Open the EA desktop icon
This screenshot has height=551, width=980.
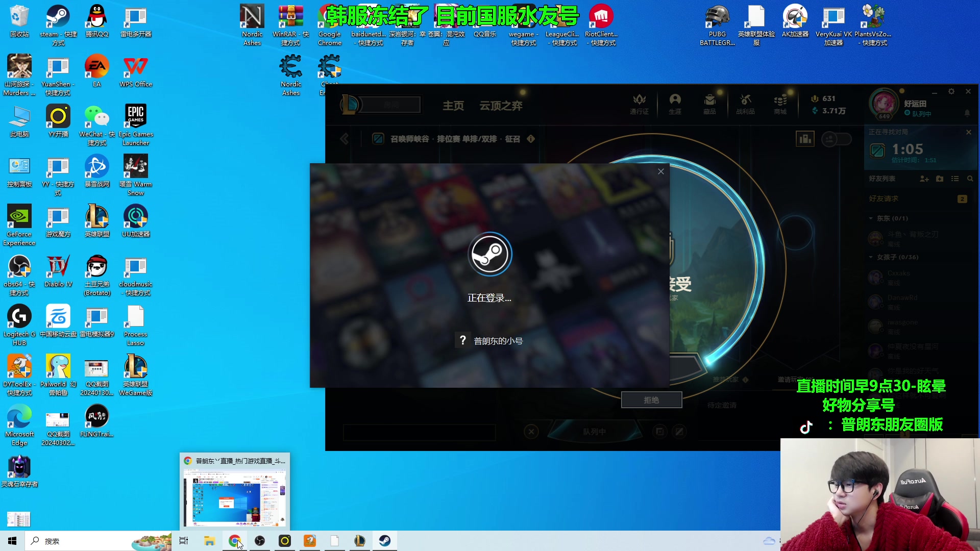(97, 71)
